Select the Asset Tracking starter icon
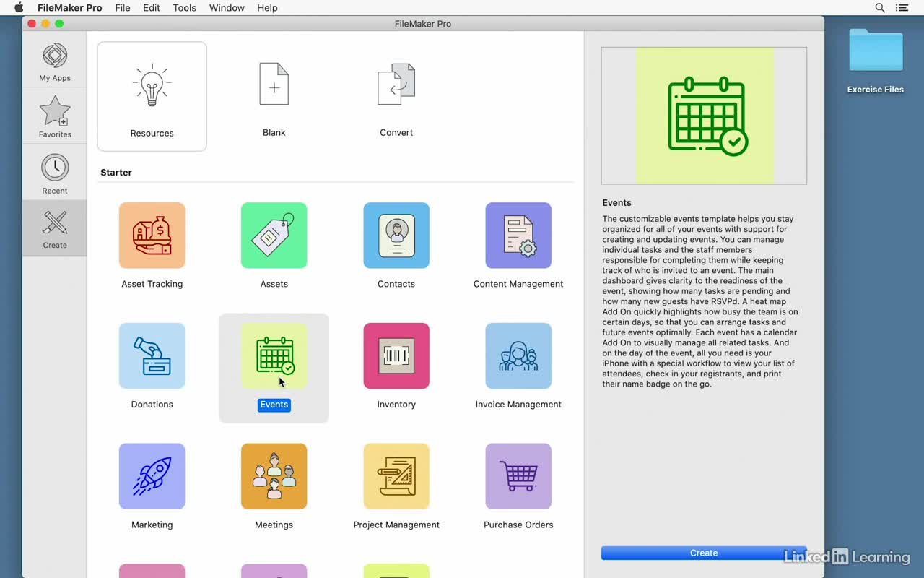This screenshot has height=578, width=924. tap(152, 236)
